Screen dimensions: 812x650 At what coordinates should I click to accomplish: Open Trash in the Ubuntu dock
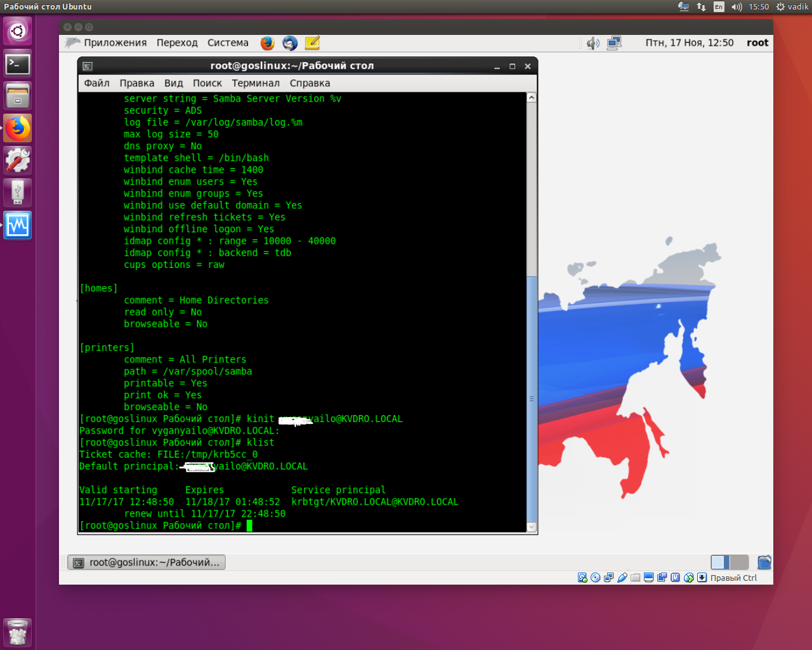click(x=18, y=632)
